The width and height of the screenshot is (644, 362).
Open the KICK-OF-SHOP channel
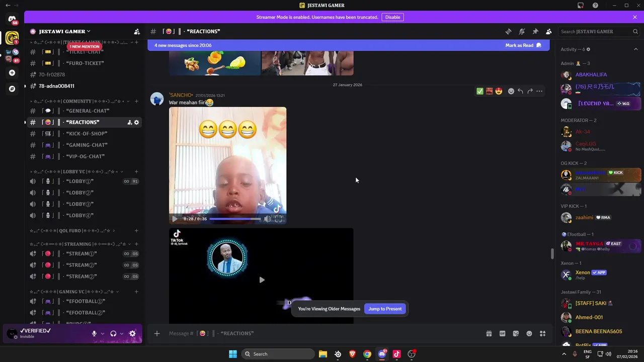coord(84,134)
